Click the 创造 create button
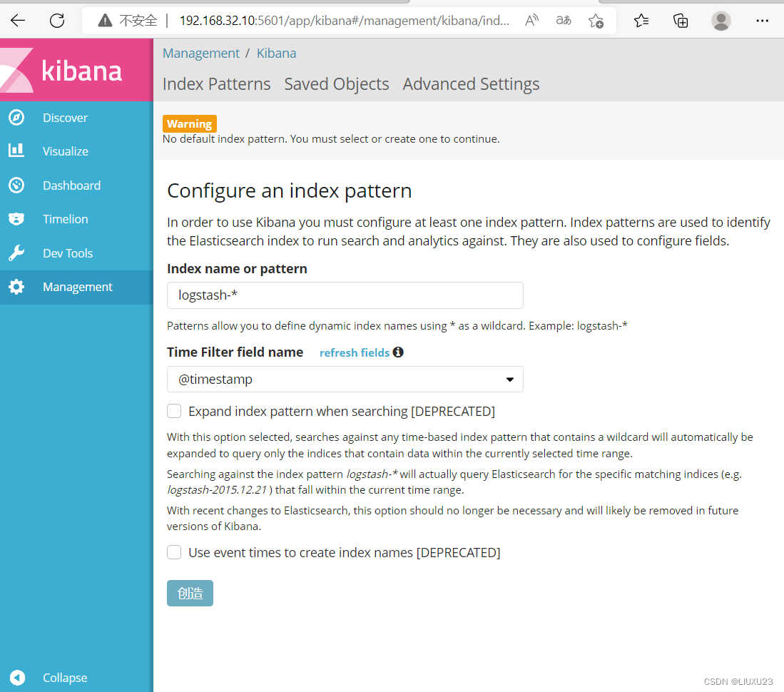This screenshot has height=692, width=784. [x=190, y=593]
